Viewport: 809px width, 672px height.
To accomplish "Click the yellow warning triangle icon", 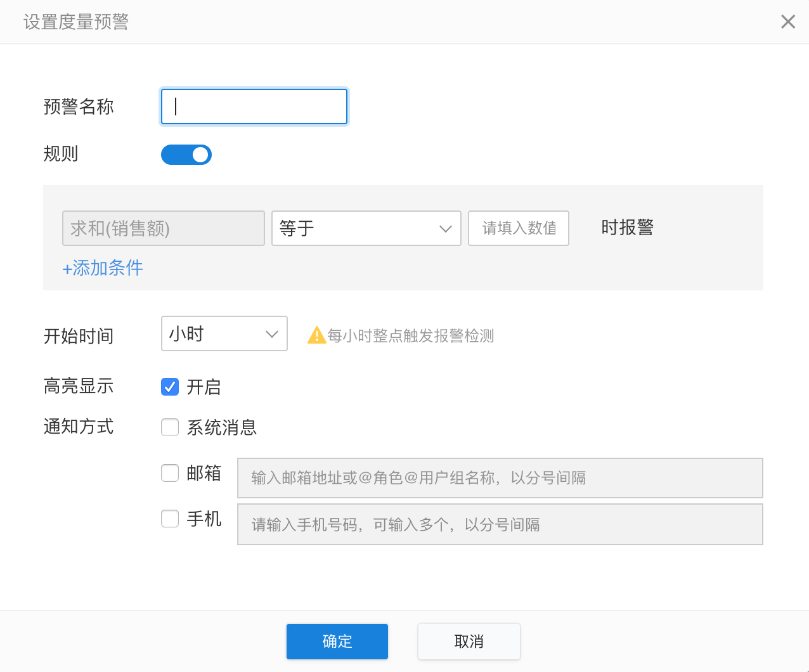I will 316,335.
